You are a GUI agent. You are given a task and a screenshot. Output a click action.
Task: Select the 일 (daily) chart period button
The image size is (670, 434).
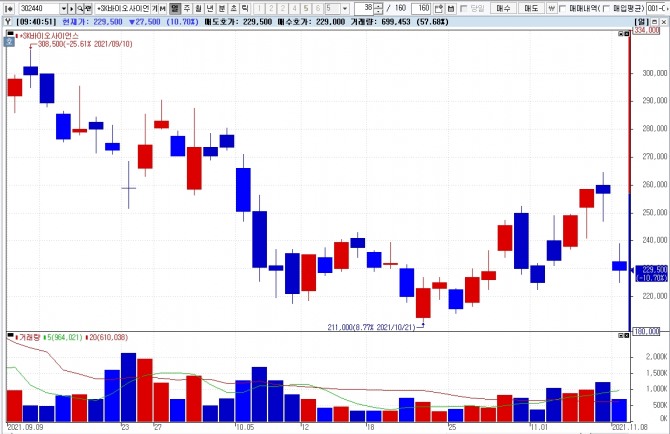175,9
